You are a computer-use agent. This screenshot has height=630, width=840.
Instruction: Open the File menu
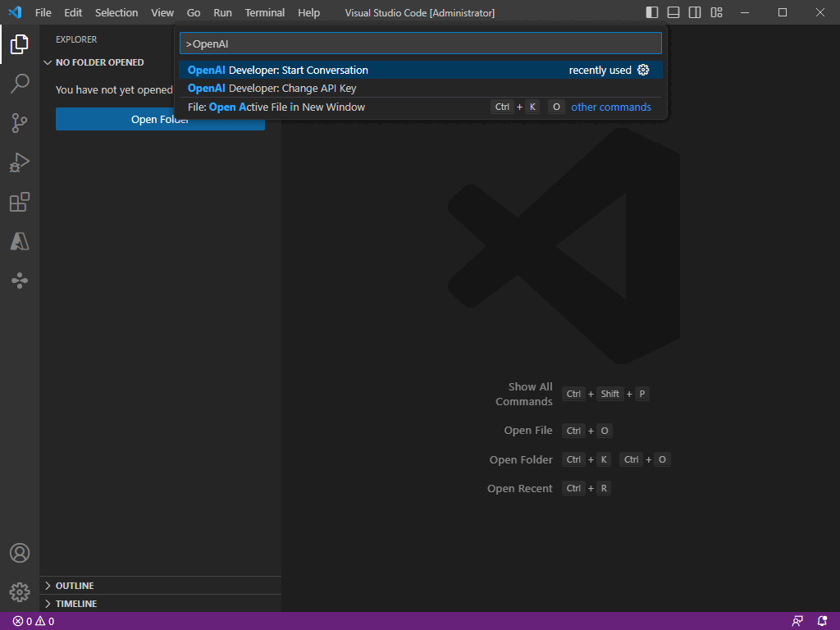(x=43, y=12)
